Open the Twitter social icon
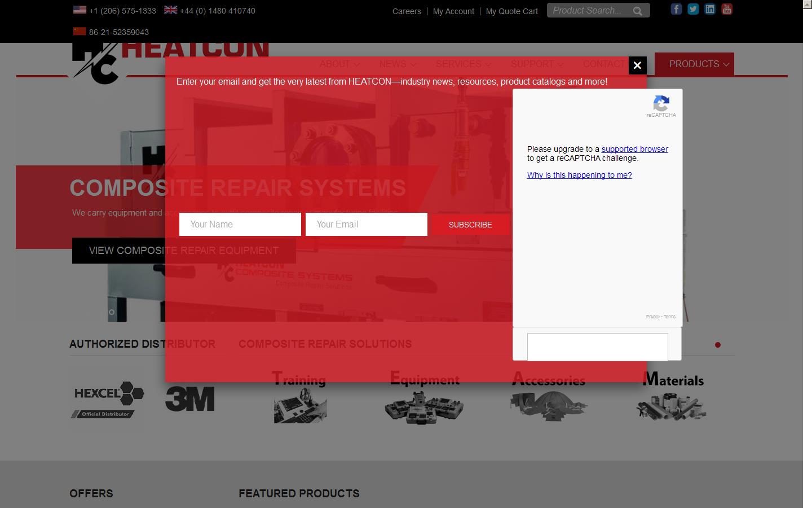The width and height of the screenshot is (812, 508). tap(693, 9)
